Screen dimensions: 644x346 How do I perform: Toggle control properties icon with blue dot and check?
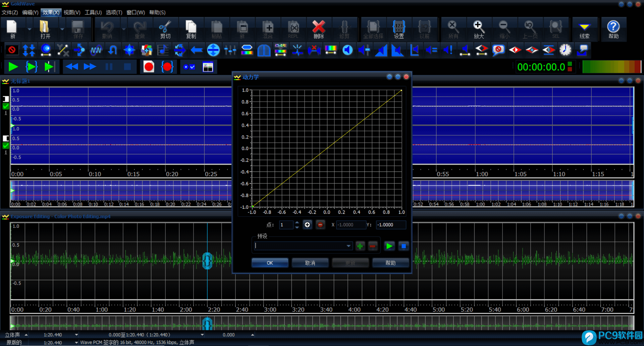189,67
